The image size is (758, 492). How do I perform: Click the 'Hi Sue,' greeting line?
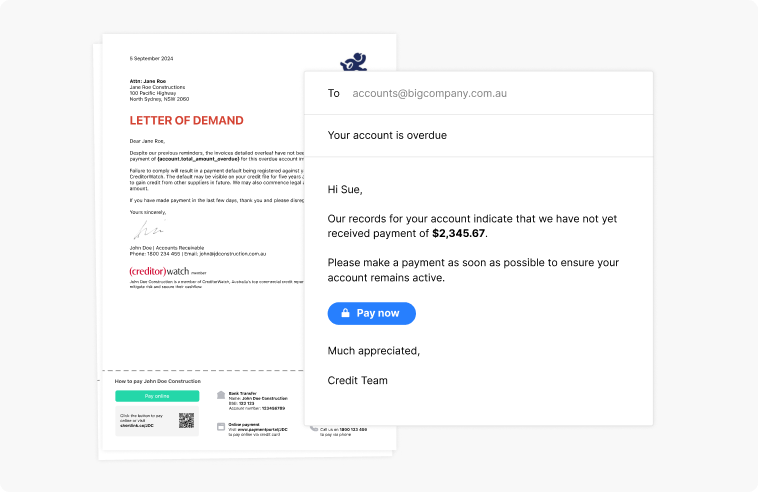click(345, 189)
